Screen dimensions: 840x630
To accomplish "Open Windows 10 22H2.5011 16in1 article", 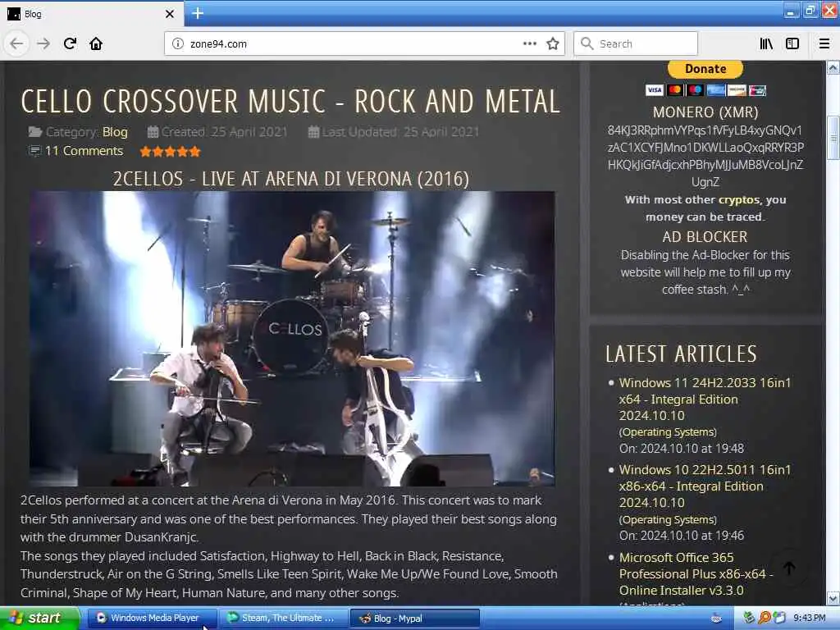I will [x=705, y=486].
